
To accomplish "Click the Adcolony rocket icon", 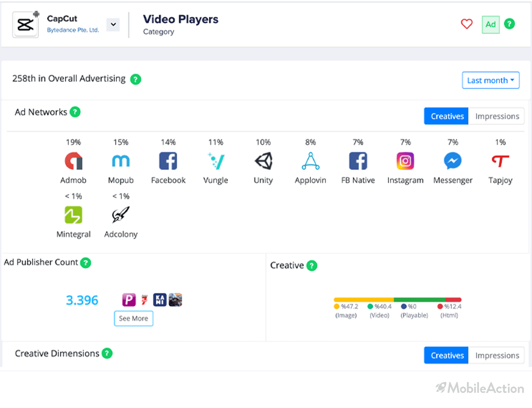I will (x=121, y=215).
